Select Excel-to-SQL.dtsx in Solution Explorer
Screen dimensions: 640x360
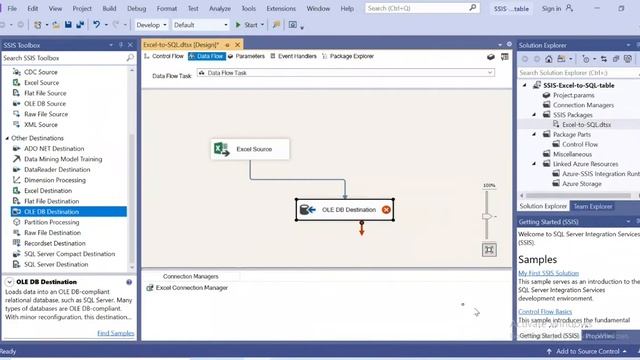click(x=586, y=124)
